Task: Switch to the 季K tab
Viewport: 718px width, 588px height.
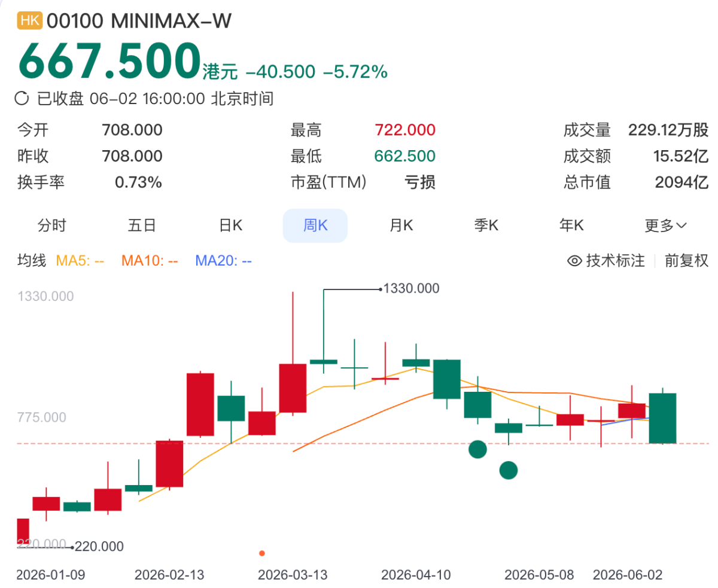Action: (x=486, y=226)
